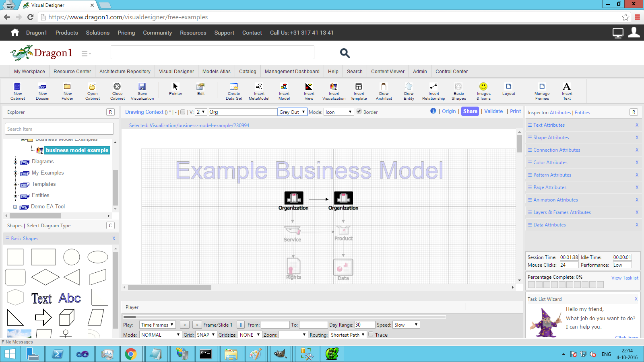This screenshot has height=362, width=644.
Task: Switch to the Models Atlas tab
Action: pyautogui.click(x=217, y=71)
